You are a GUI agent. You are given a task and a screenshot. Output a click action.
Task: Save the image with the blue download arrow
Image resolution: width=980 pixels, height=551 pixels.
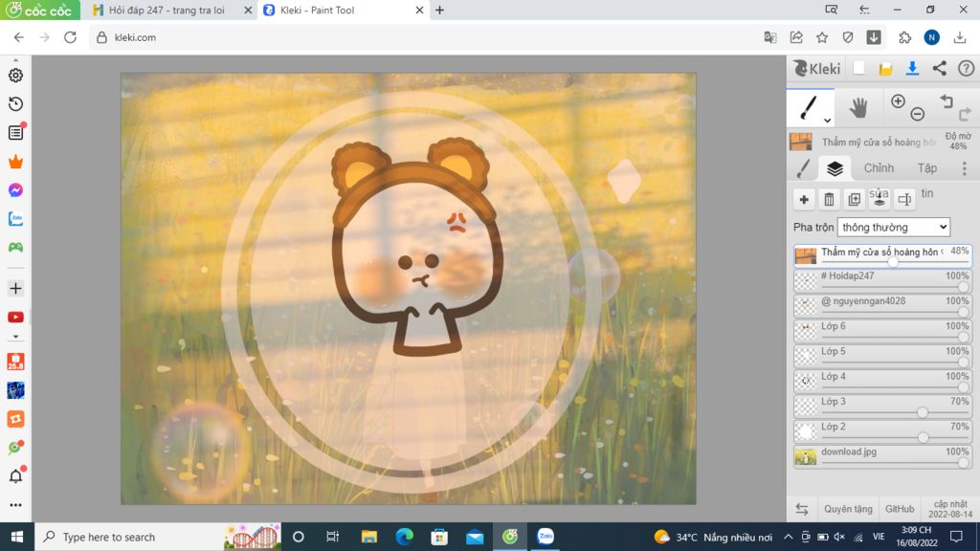[x=912, y=68]
